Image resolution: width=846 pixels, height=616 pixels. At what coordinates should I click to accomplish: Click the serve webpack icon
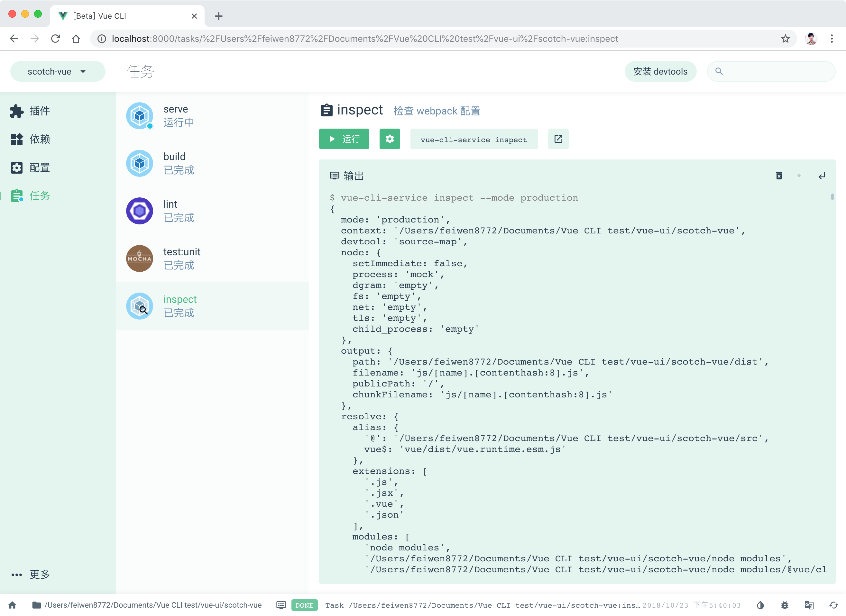point(140,116)
